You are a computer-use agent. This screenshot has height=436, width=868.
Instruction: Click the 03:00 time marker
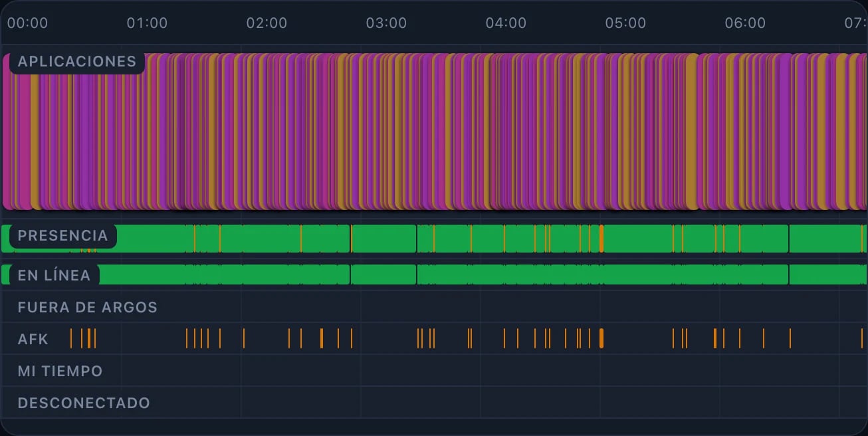(386, 23)
